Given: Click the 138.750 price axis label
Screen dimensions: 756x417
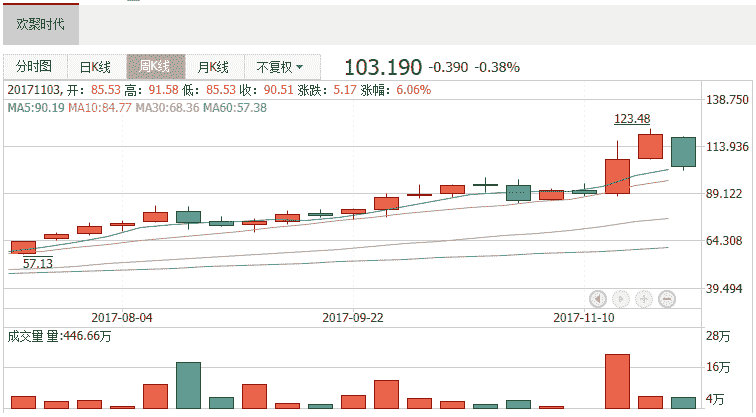Looking at the screenshot, I should tap(727, 100).
